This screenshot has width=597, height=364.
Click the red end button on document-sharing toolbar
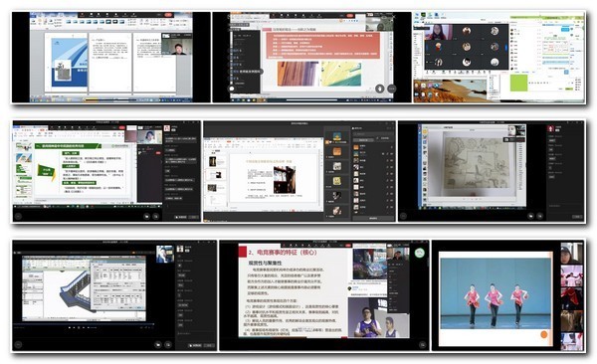pyautogui.click(x=169, y=15)
